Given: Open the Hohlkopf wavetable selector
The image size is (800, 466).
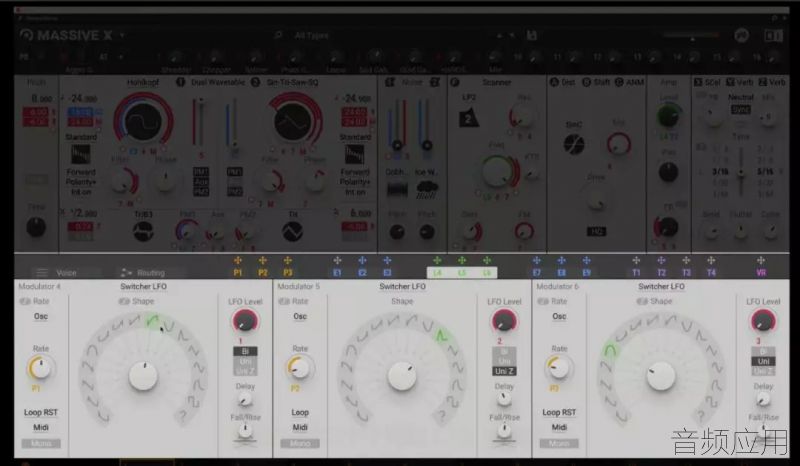Looking at the screenshot, I should [x=143, y=82].
